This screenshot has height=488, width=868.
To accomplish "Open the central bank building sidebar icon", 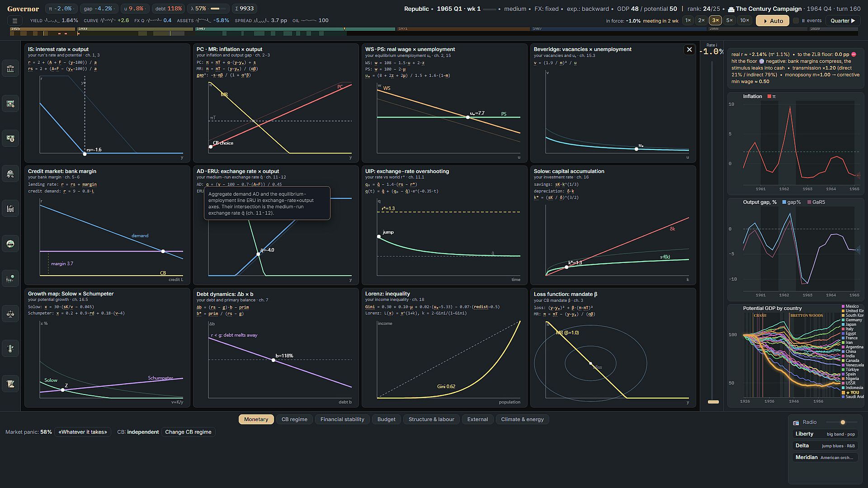I will tap(10, 69).
